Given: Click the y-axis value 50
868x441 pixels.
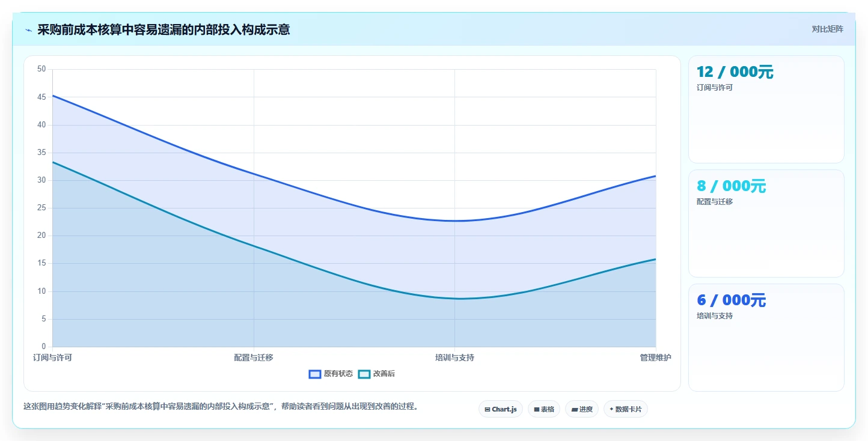Looking at the screenshot, I should (x=41, y=69).
